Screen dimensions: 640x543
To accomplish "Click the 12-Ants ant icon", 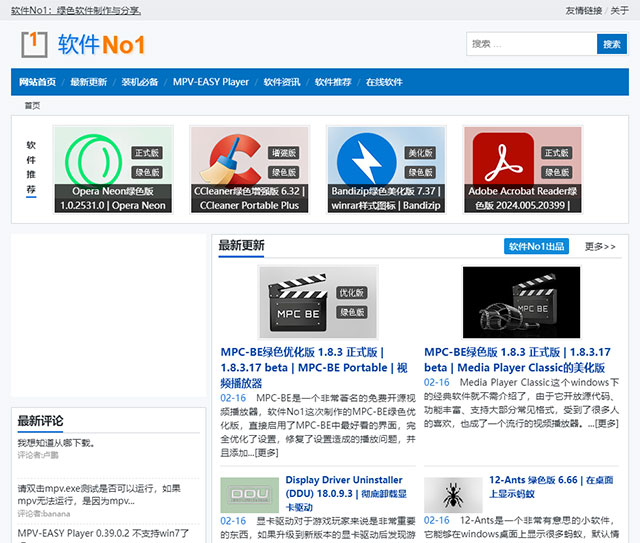I will 453,495.
